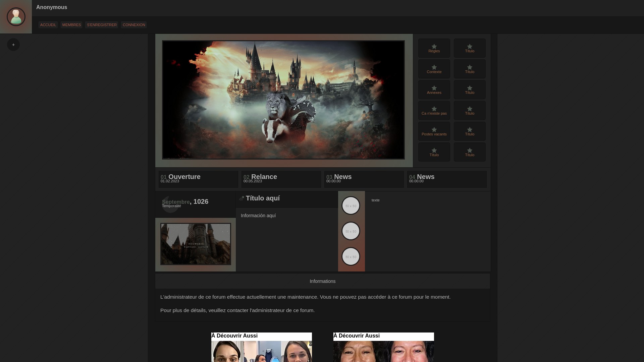This screenshot has width=644, height=362.
Task: Click the Temporalité label
Action: coord(171,206)
